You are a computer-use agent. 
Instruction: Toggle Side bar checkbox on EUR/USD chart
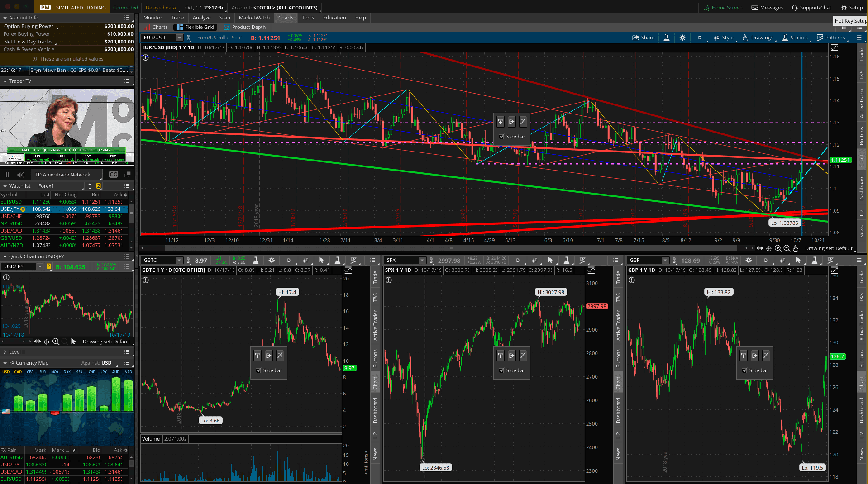coord(501,137)
